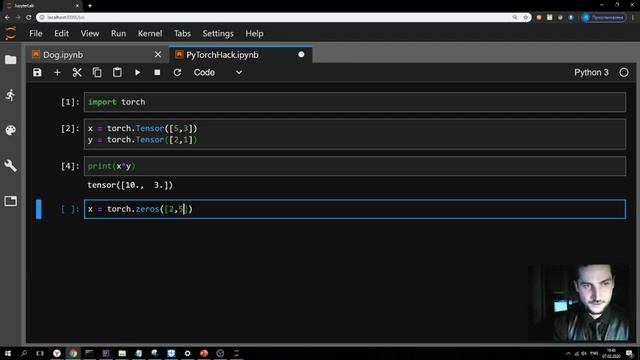Click the cell collapser bar of active cell
Image resolution: width=640 pixels, height=360 pixels.
coord(39,209)
